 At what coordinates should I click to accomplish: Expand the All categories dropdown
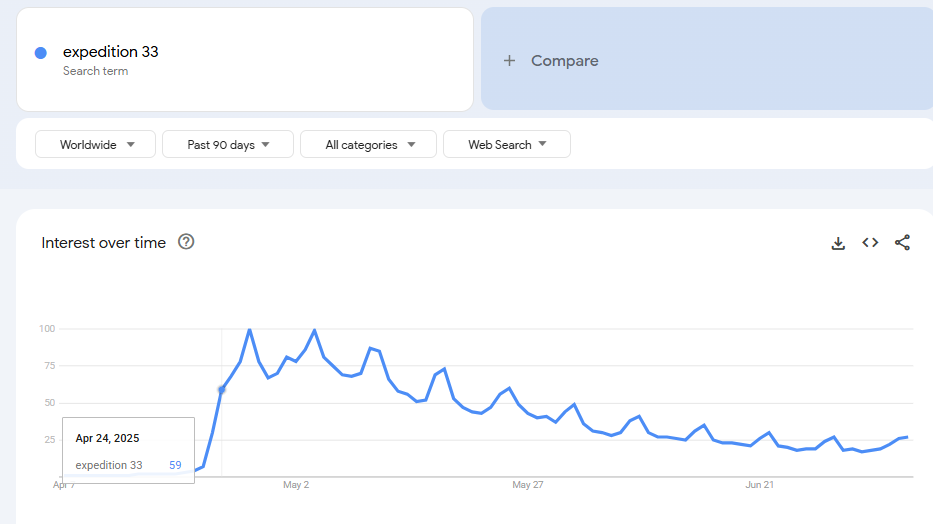pyautogui.click(x=368, y=145)
